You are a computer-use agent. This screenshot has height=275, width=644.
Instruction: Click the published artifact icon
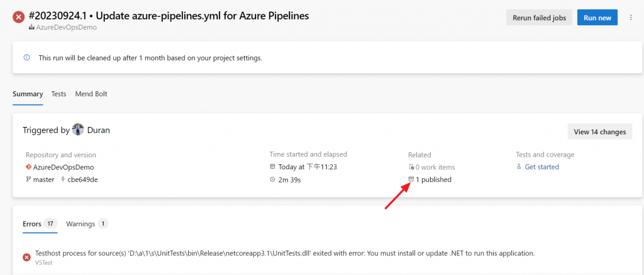click(x=411, y=179)
